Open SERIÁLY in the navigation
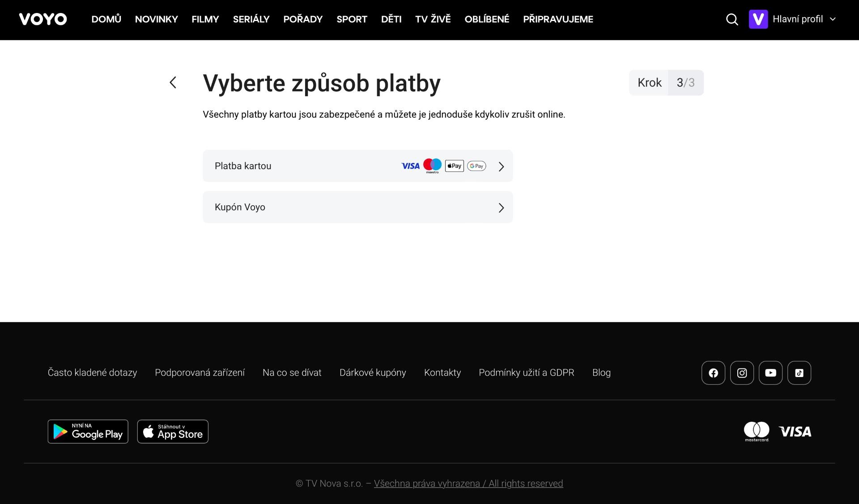 tap(251, 19)
